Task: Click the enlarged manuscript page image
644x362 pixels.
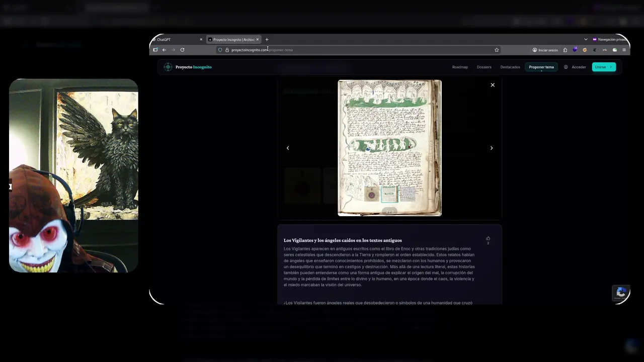Action: [x=389, y=148]
